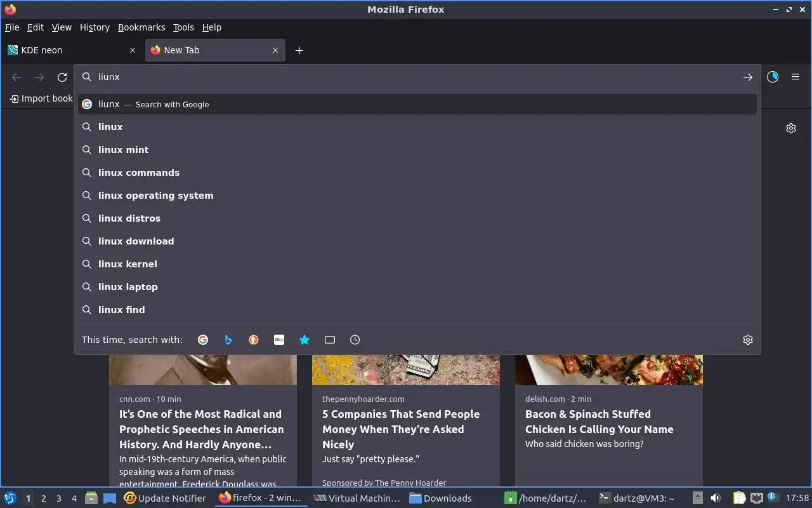This screenshot has height=508, width=812.
Task: Select the 'linux kernel' suggestion
Action: (x=417, y=264)
